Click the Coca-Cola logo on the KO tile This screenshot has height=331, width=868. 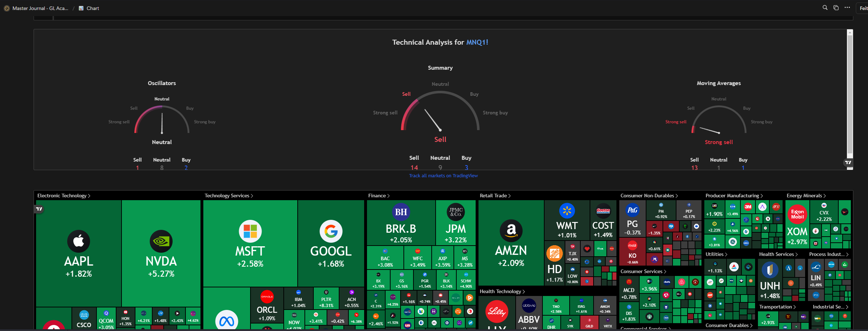(x=633, y=245)
